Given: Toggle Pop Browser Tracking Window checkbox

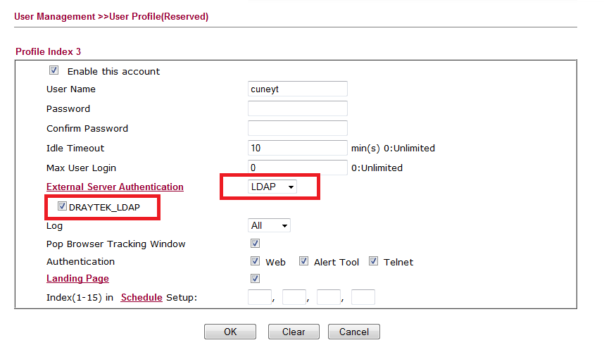Looking at the screenshot, I should [x=255, y=244].
